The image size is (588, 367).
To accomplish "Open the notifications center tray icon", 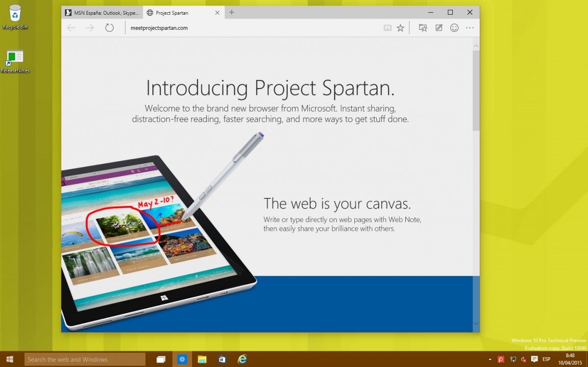I will point(535,359).
